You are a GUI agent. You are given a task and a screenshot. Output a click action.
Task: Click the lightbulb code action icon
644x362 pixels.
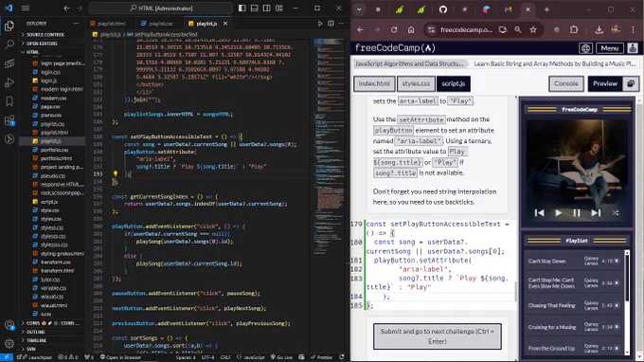(115, 173)
